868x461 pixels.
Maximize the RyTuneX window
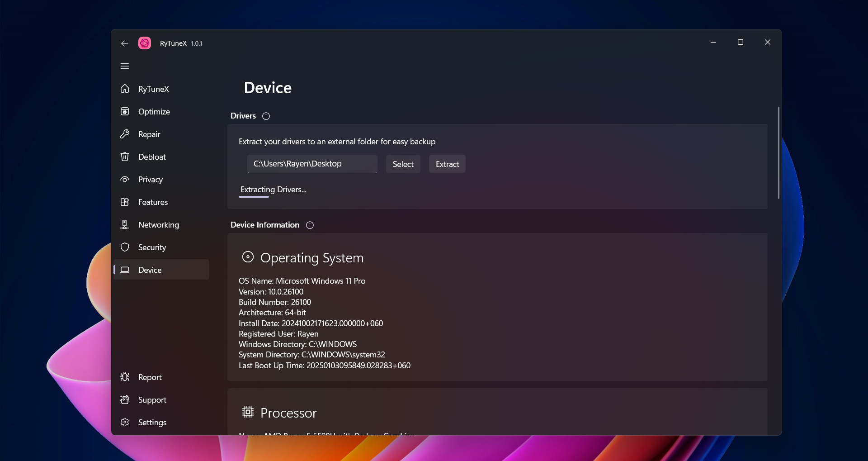741,42
